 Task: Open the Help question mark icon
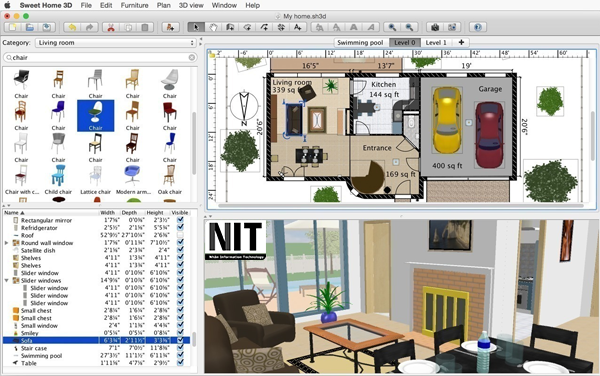click(478, 28)
